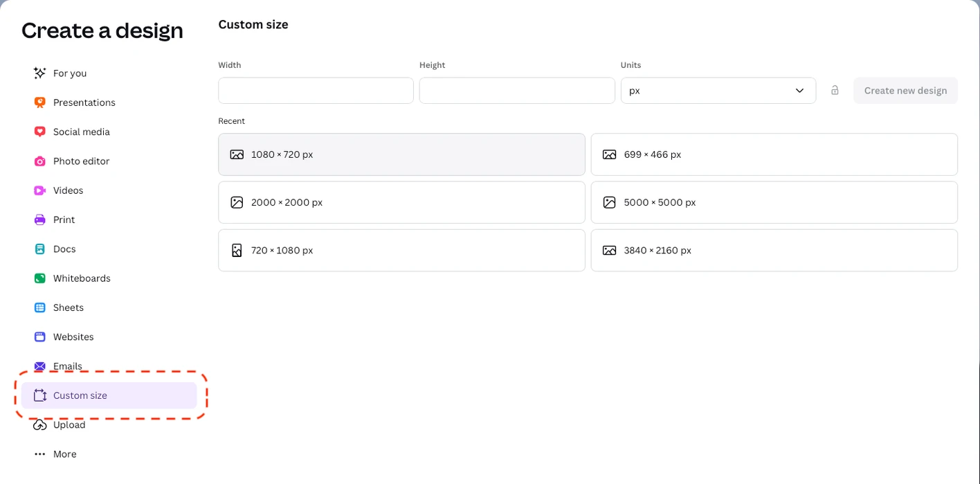Click the Social media heart icon
980x484 pixels.
coord(40,132)
